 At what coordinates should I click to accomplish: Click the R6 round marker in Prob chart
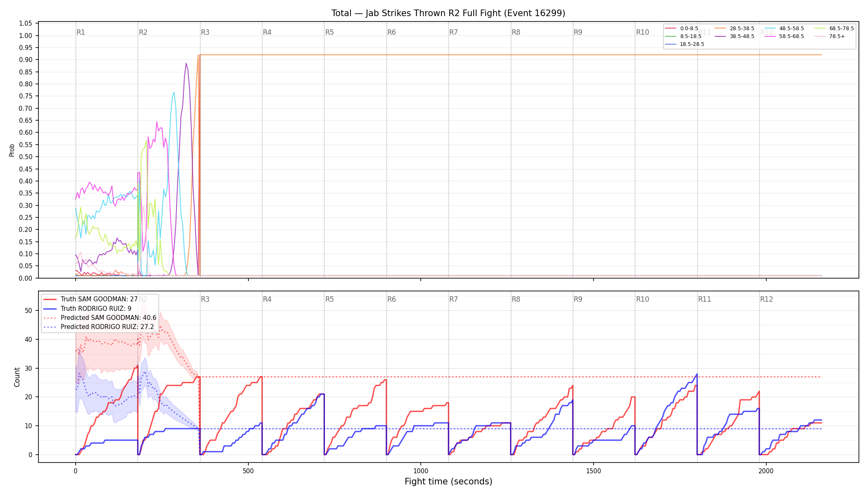[391, 32]
